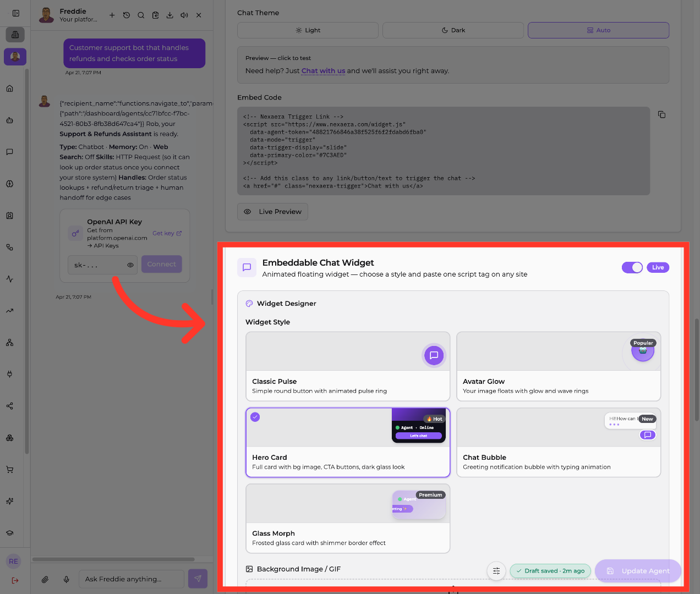Viewport: 700px width, 594px height.
Task: Select the Light chat theme
Action: (308, 30)
